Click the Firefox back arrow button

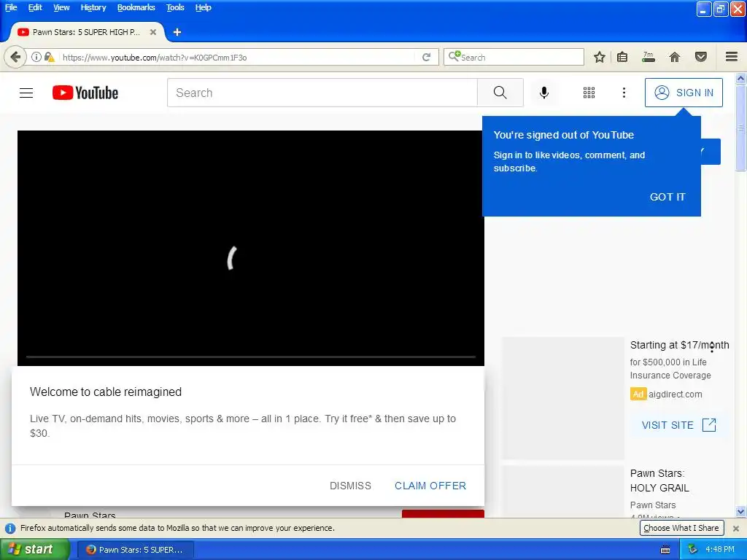click(x=15, y=57)
